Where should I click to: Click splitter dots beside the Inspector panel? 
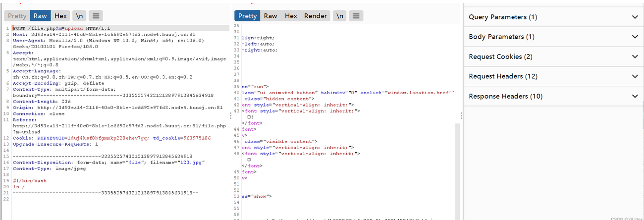[461, 115]
